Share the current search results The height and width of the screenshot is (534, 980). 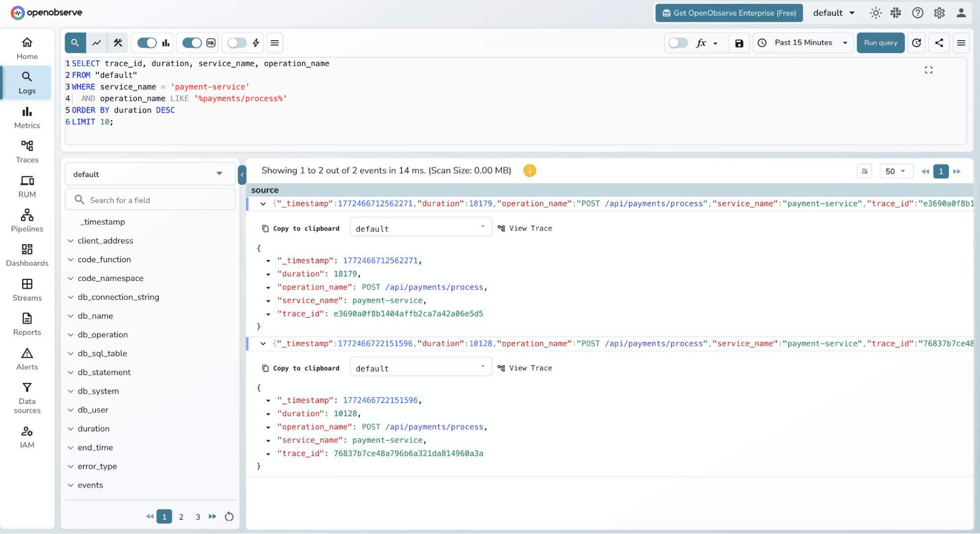tap(939, 43)
